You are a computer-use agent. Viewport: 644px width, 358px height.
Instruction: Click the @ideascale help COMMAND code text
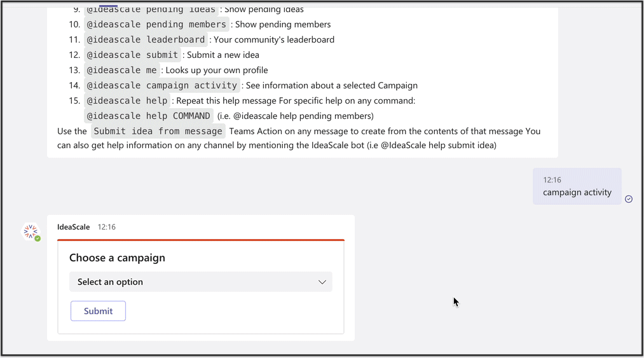click(x=149, y=116)
